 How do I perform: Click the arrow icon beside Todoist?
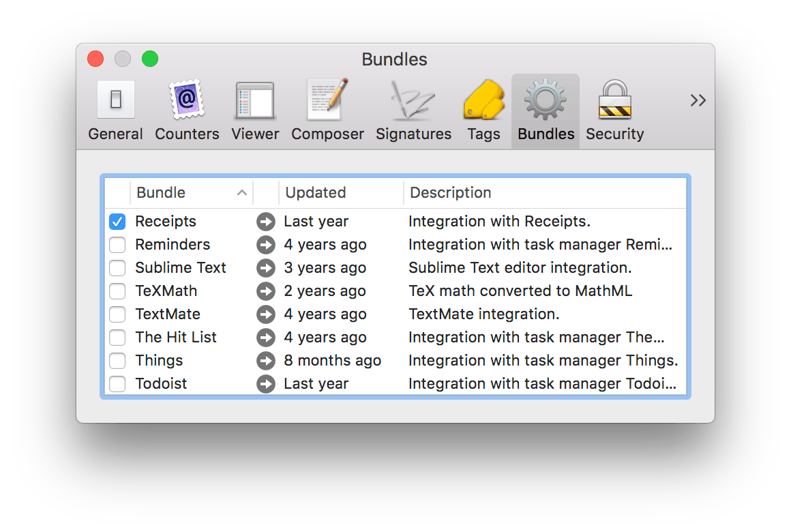click(266, 384)
